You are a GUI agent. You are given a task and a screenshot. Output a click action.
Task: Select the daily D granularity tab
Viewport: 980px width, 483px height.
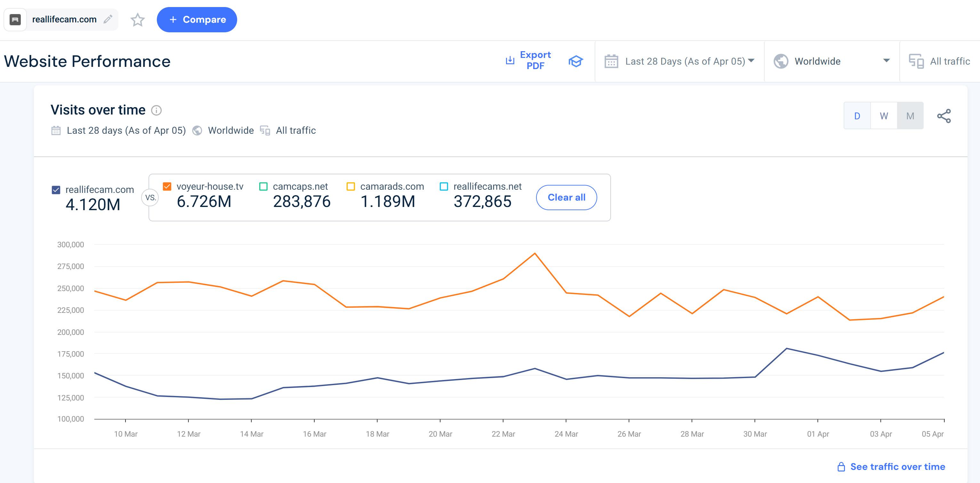(x=857, y=116)
